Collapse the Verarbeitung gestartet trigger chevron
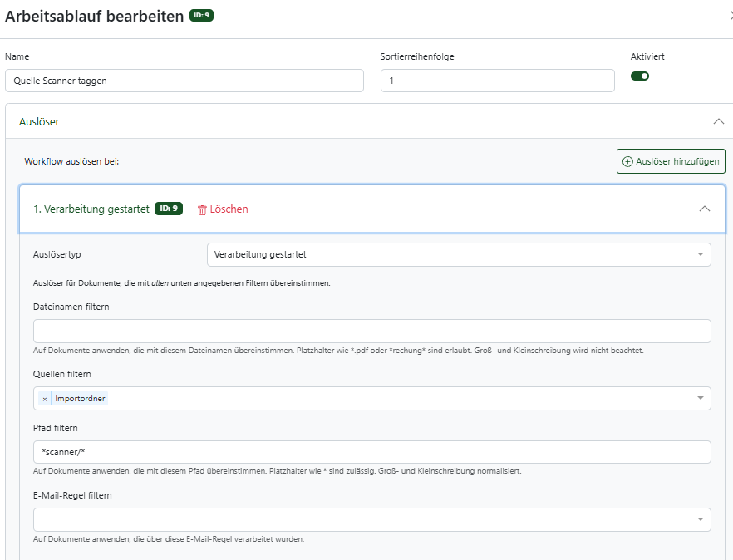 pos(705,209)
